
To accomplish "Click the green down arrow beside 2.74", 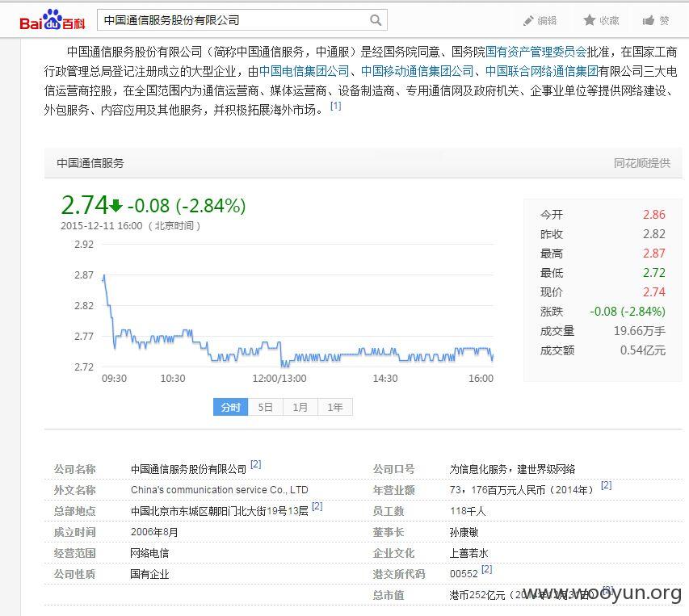I will pyautogui.click(x=116, y=205).
